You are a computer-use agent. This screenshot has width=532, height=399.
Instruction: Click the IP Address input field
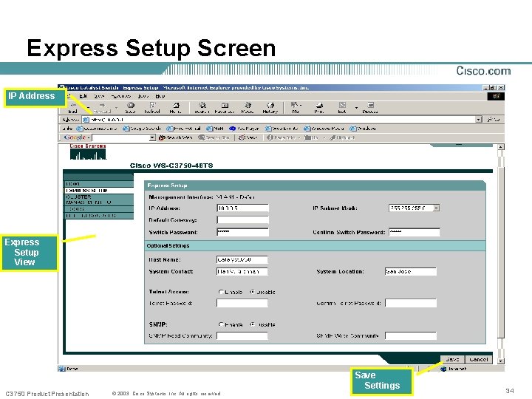[242, 208]
